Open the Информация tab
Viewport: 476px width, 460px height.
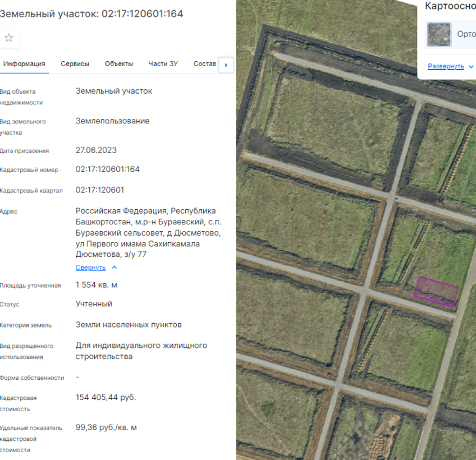click(x=24, y=64)
